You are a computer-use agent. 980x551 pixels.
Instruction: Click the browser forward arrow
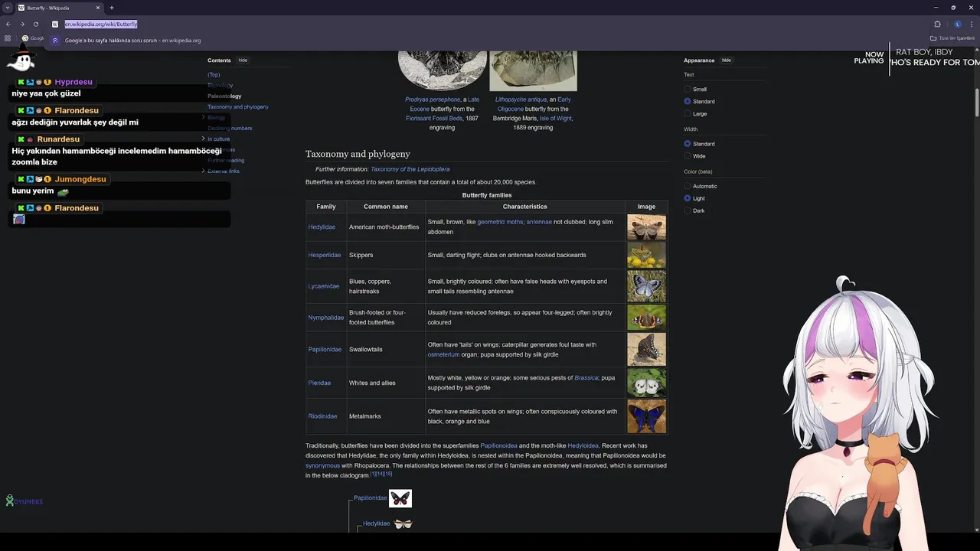pyautogui.click(x=21, y=24)
